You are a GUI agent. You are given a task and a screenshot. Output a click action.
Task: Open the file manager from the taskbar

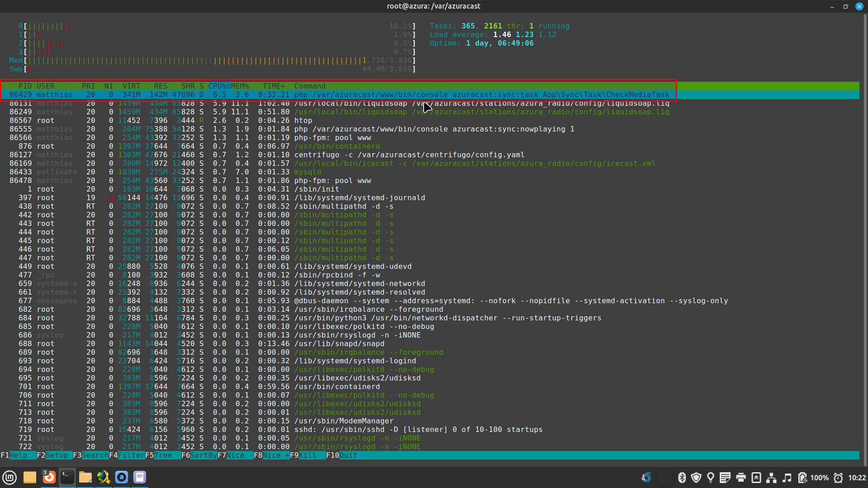[85, 477]
